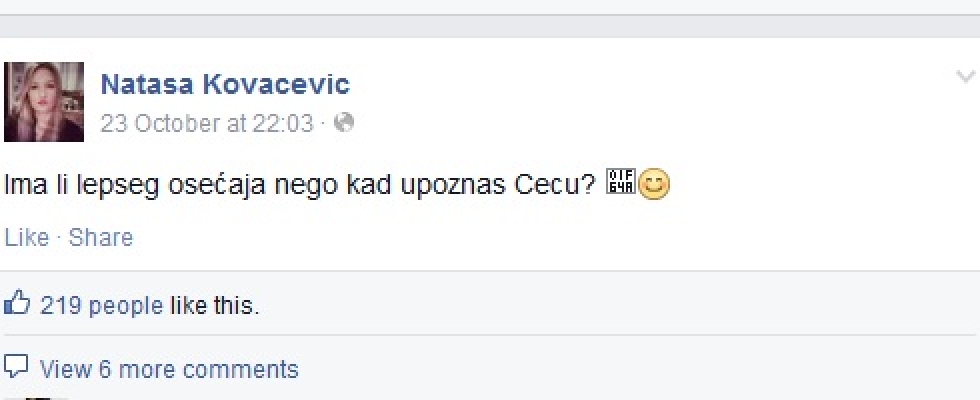Click the Natasa Kovacevic name link
The height and width of the screenshot is (400, 980).
coord(225,84)
